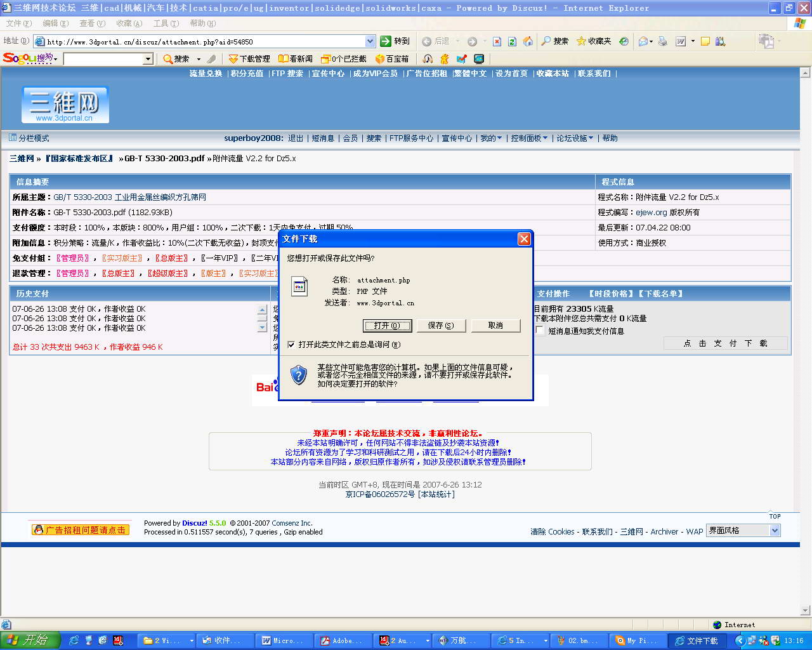Click Sogou toolbar search (搜索) button
The image size is (812, 650).
pyautogui.click(x=176, y=58)
